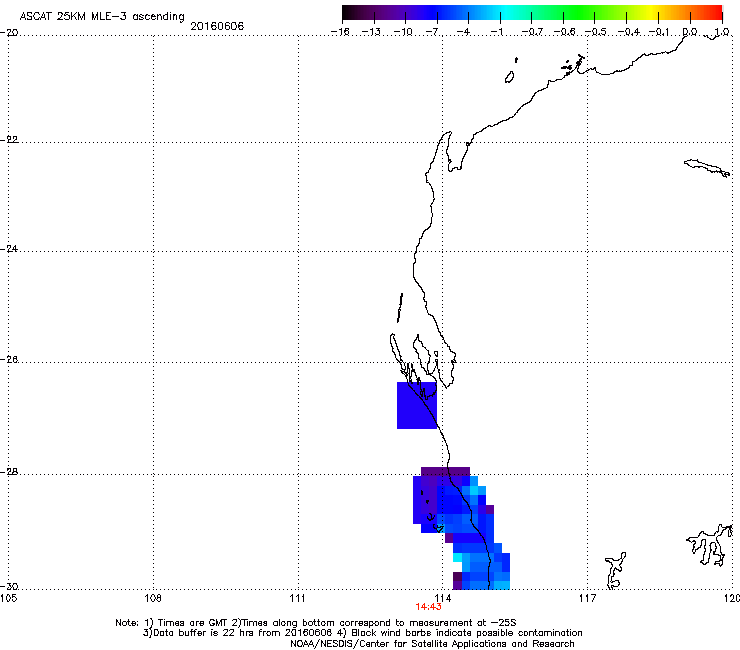Click the color bar label '-0.1'
The width and height of the screenshot is (740, 650).
click(660, 32)
